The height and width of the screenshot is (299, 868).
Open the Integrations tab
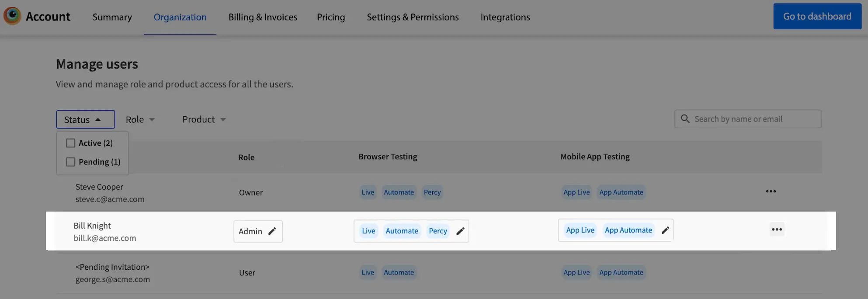505,17
